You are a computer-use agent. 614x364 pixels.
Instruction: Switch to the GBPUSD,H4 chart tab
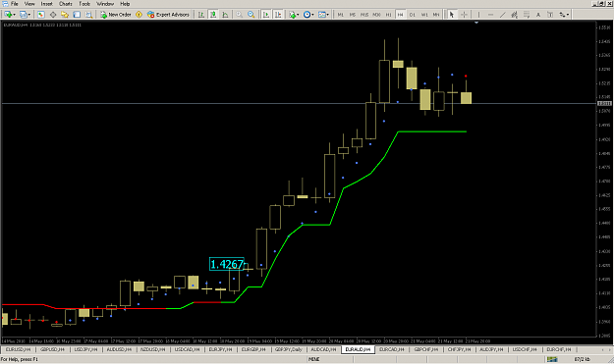pyautogui.click(x=52, y=349)
